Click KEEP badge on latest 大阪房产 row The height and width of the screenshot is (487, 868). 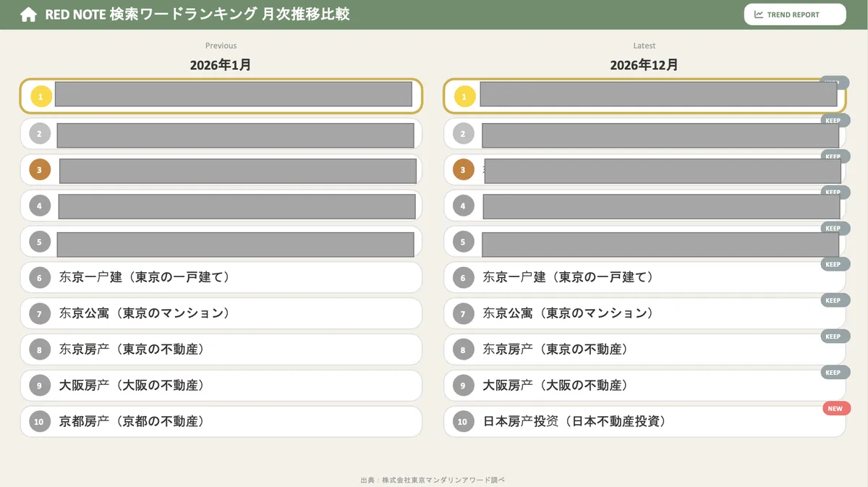point(833,373)
